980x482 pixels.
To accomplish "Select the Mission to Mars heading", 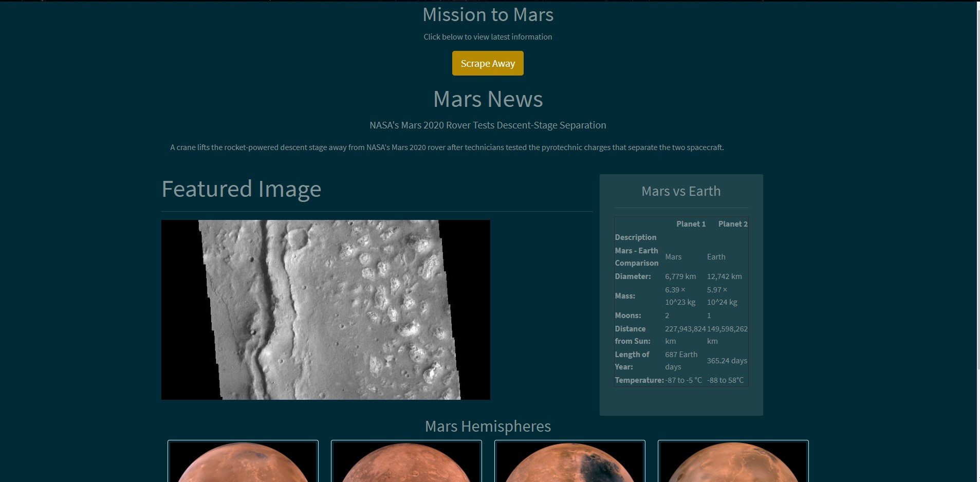I will tap(488, 14).
